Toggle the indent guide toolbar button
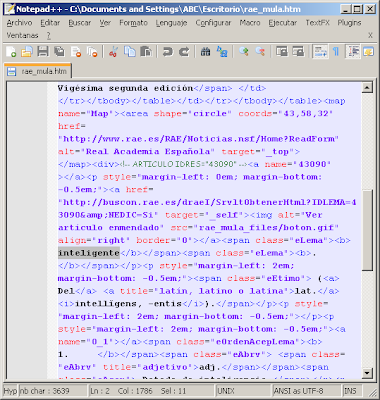The image size is (380, 400). coord(353,52)
